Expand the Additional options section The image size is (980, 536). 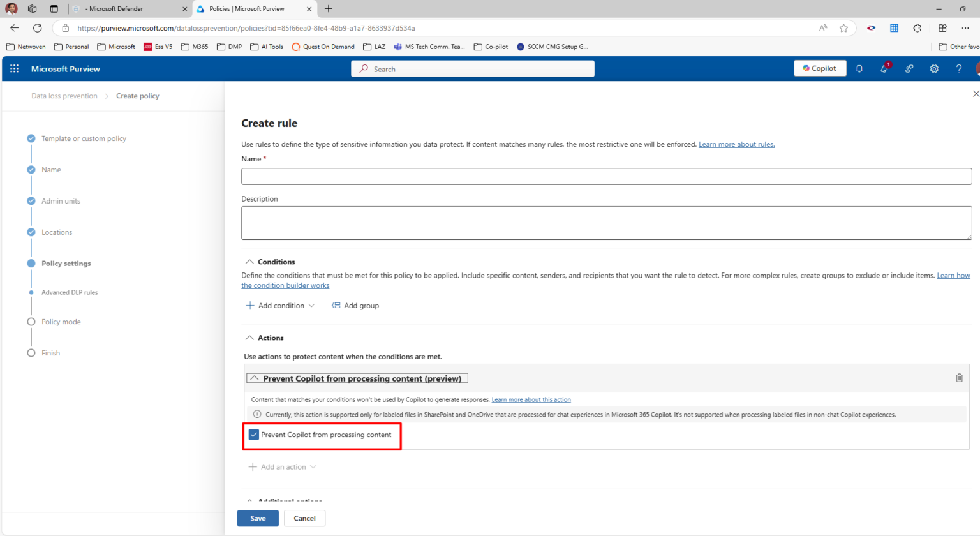point(250,502)
